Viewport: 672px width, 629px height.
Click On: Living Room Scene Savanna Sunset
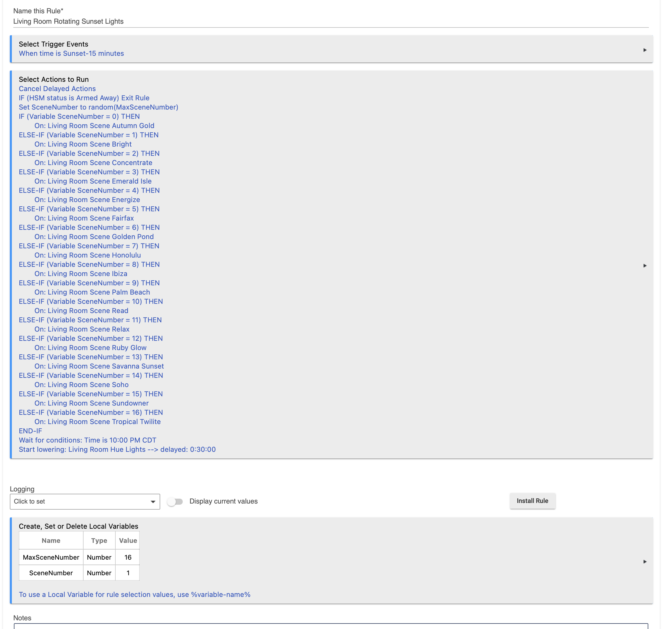[99, 366]
